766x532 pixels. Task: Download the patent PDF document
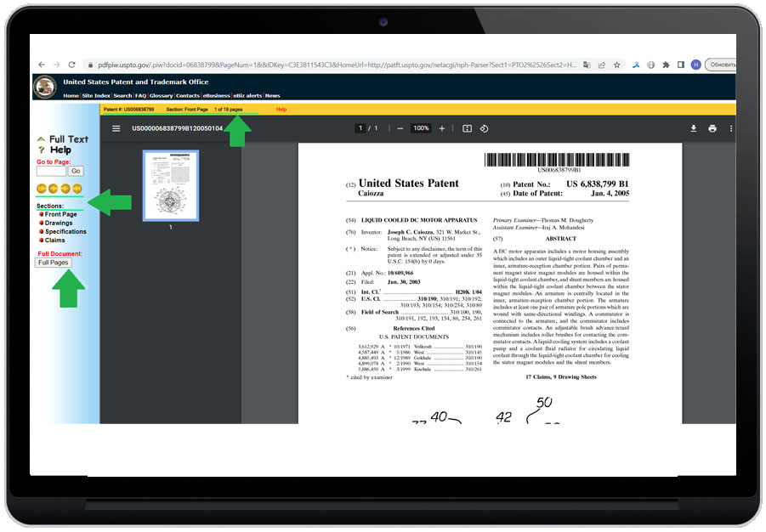click(x=694, y=128)
